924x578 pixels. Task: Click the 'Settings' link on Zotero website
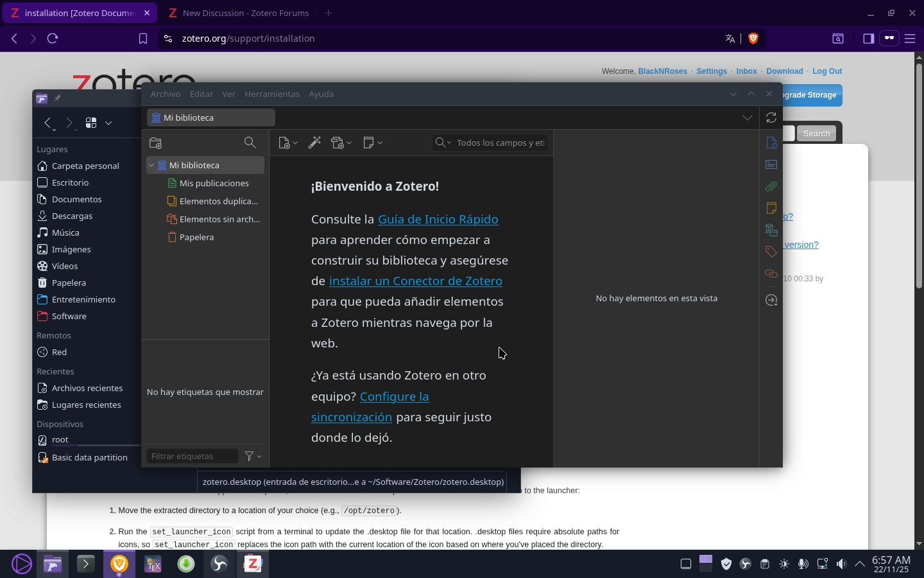click(x=712, y=71)
